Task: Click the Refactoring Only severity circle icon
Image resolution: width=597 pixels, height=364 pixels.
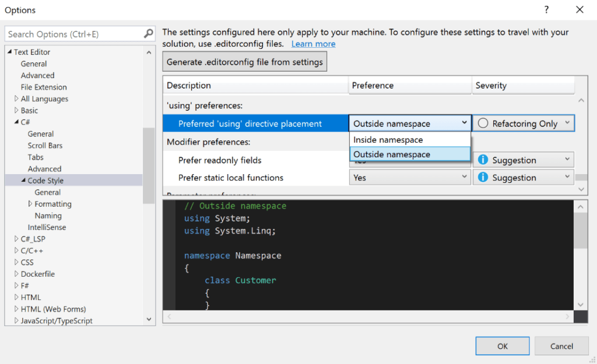Action: [484, 123]
